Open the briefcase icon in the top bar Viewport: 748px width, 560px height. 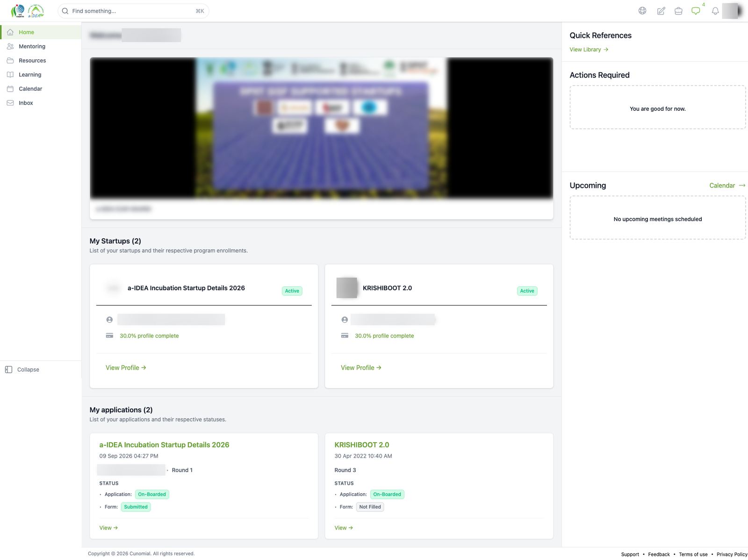[x=678, y=11]
